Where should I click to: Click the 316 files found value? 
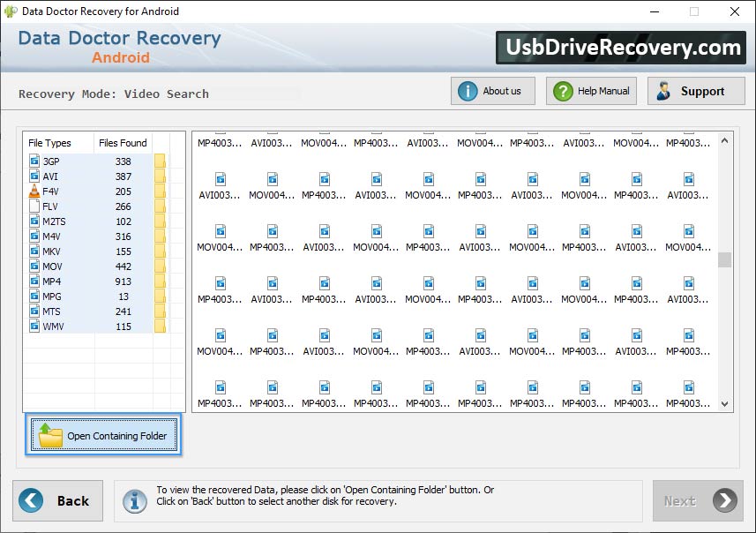point(123,236)
